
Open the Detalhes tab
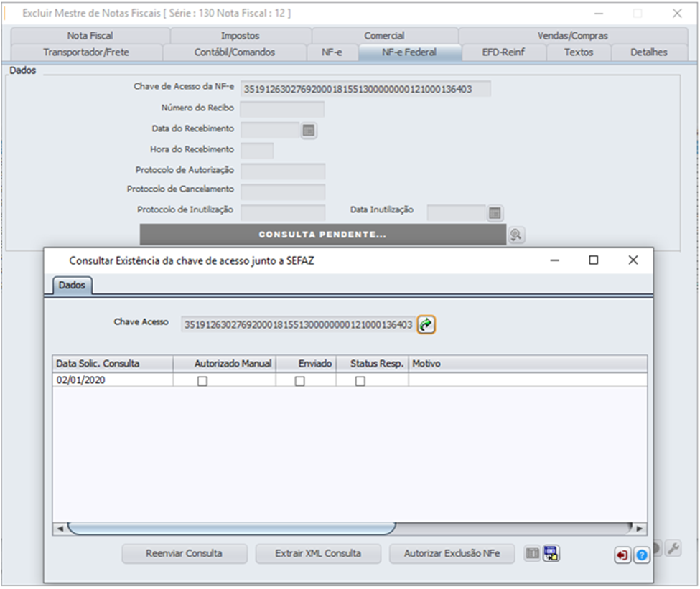649,52
